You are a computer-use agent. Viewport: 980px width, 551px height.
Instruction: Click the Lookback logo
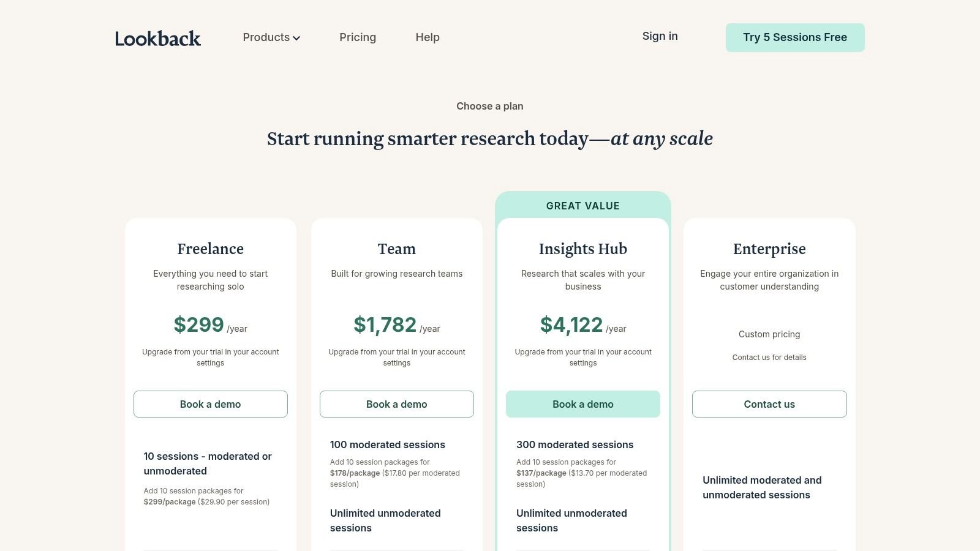[x=157, y=38]
